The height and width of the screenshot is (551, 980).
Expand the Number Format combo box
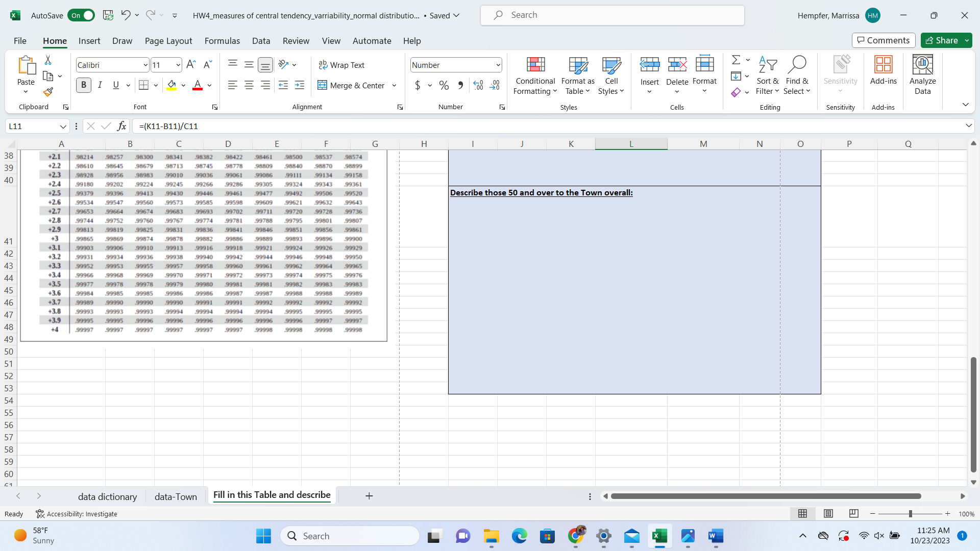point(497,65)
